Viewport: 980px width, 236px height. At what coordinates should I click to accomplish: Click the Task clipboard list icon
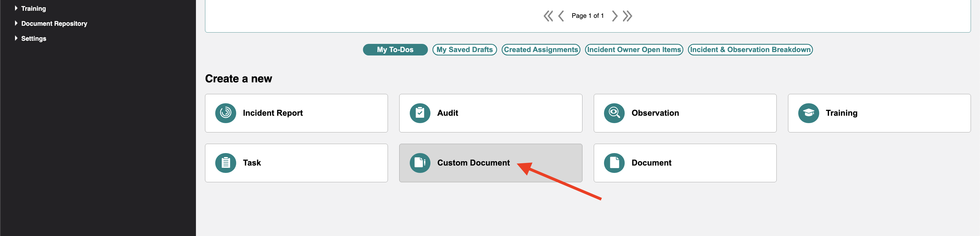[x=226, y=163]
